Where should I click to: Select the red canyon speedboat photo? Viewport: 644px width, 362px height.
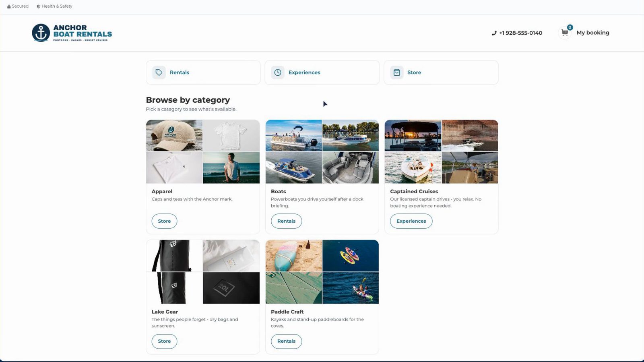point(470,135)
